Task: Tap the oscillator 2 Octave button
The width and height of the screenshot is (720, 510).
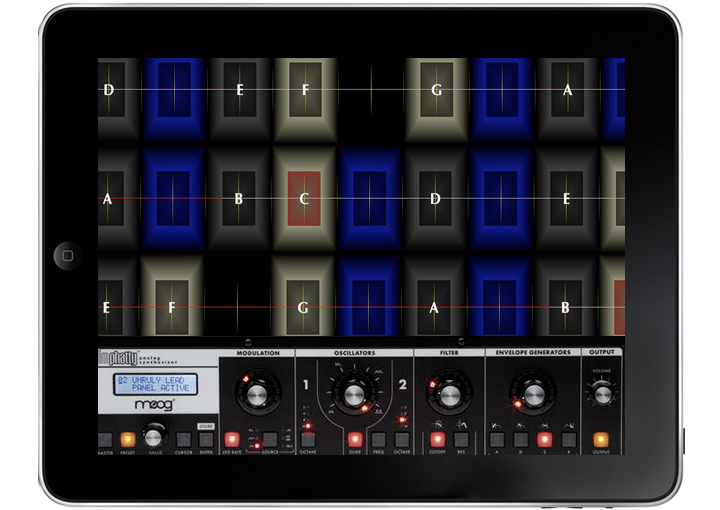Action: click(x=402, y=440)
